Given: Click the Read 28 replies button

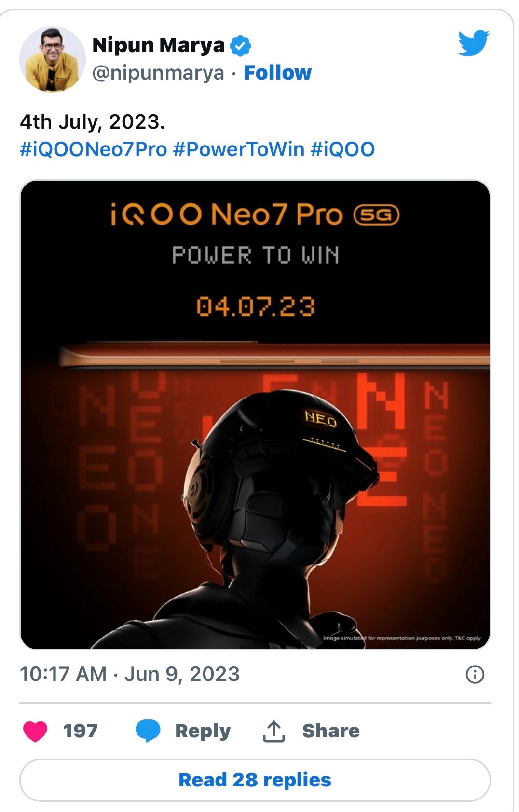Looking at the screenshot, I should pyautogui.click(x=255, y=780).
